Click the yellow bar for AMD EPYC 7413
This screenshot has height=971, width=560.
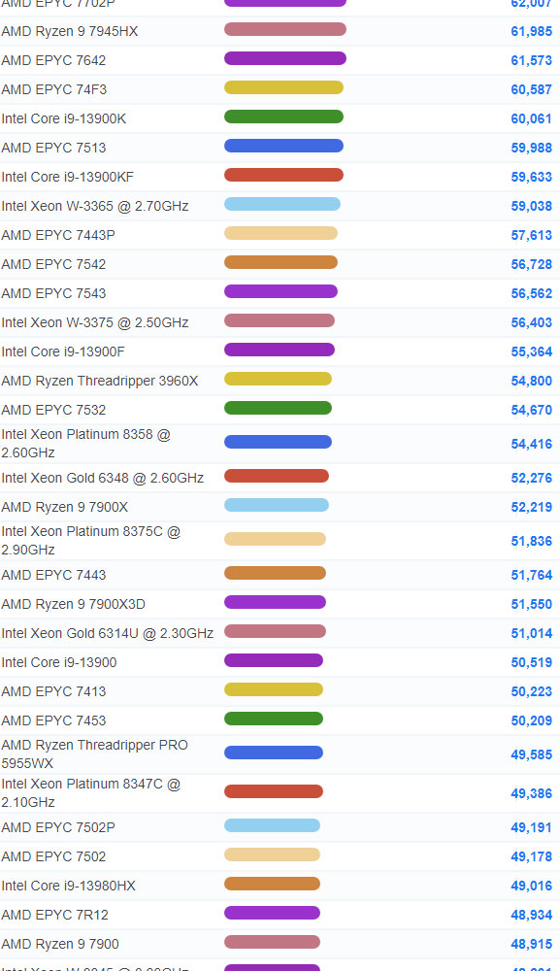274,689
